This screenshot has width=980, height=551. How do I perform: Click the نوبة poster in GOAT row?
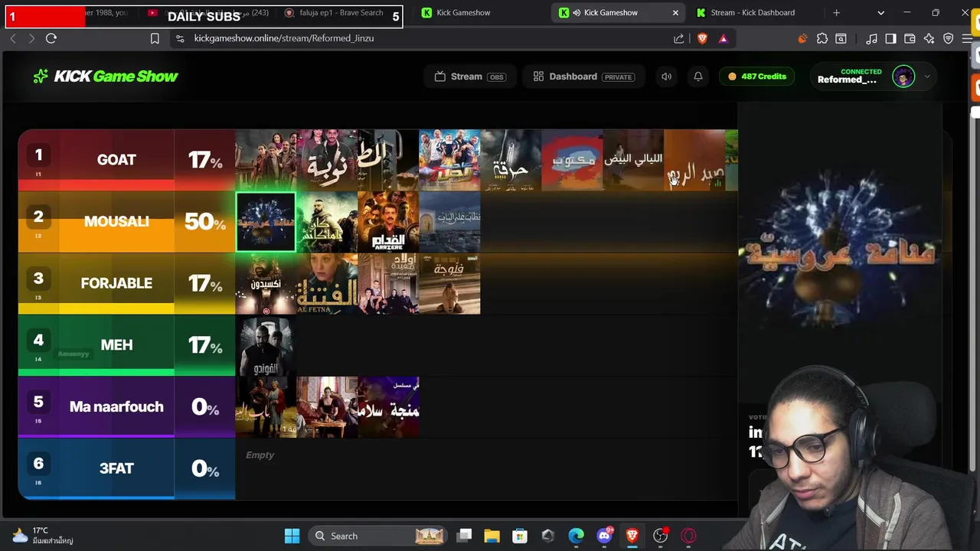pyautogui.click(x=327, y=160)
